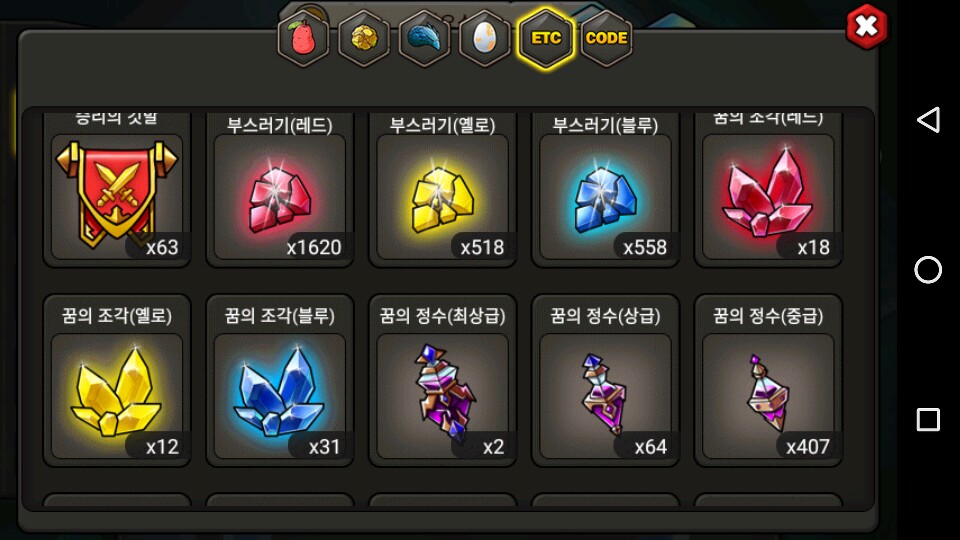Select the ETC inventory tab
The image size is (960, 540).
pyautogui.click(x=546, y=39)
